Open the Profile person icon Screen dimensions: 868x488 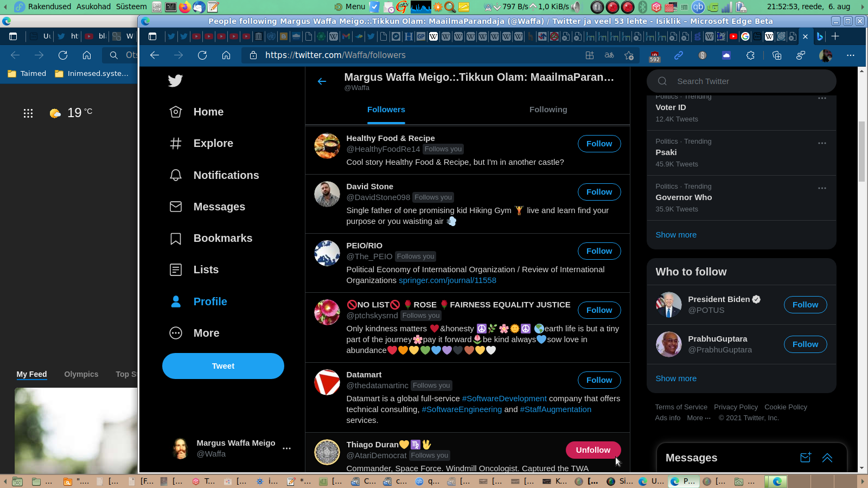(x=176, y=301)
